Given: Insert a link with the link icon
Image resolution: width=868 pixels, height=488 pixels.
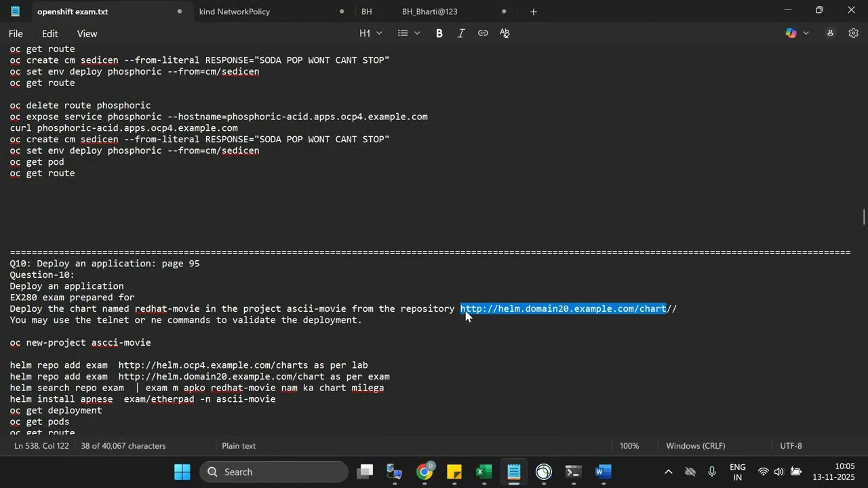Looking at the screenshot, I should 483,33.
